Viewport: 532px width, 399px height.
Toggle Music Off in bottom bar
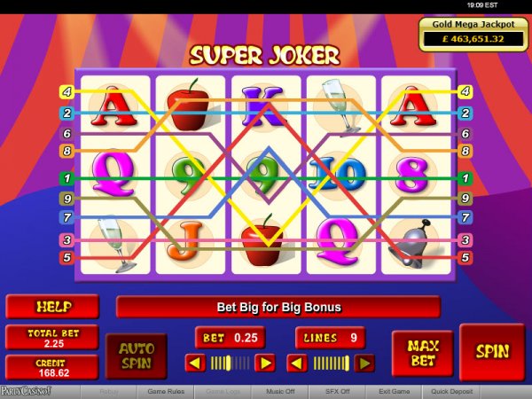(280, 392)
